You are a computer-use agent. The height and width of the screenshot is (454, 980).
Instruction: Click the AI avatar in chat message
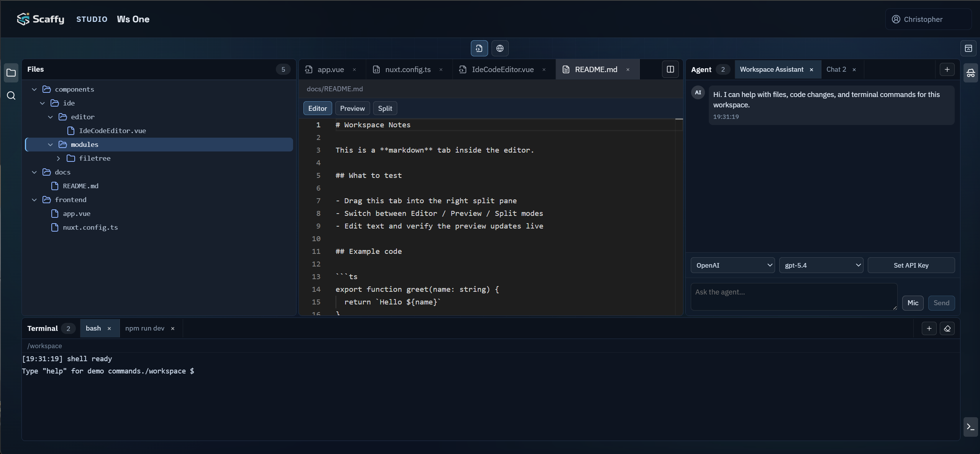(698, 92)
